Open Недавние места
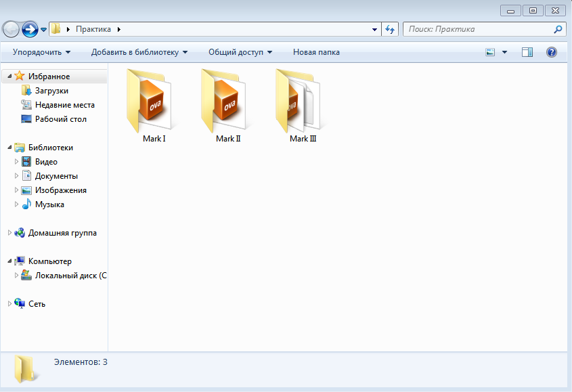 click(65, 105)
